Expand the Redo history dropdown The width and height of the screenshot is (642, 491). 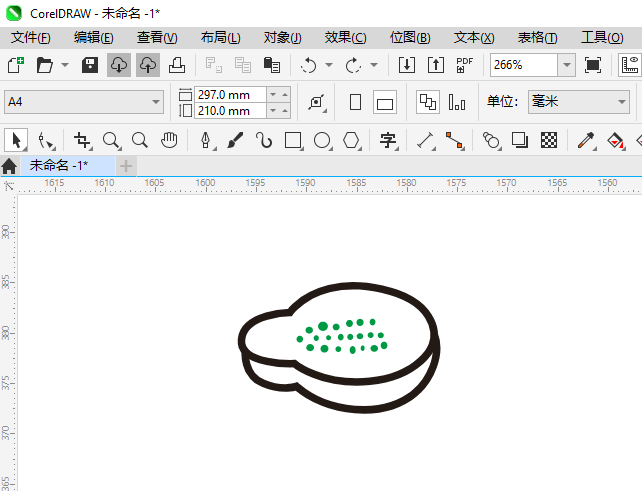point(374,65)
